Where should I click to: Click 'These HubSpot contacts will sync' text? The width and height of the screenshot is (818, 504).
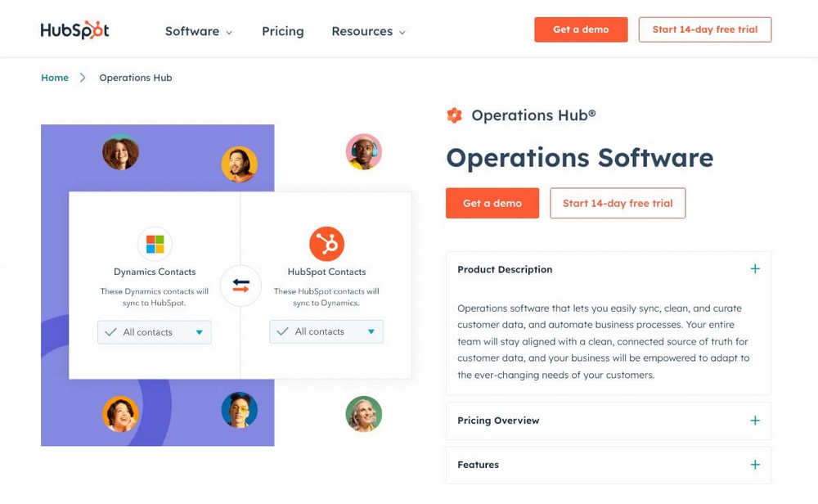tap(326, 297)
